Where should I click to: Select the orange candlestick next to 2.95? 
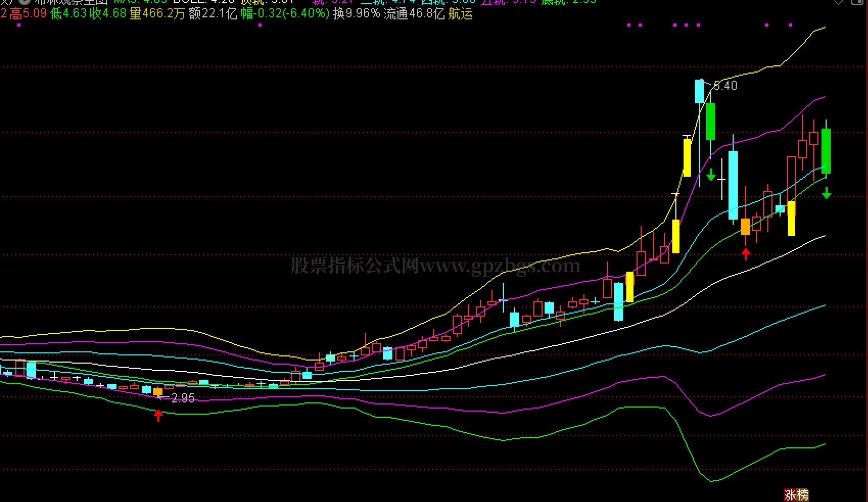[x=158, y=392]
